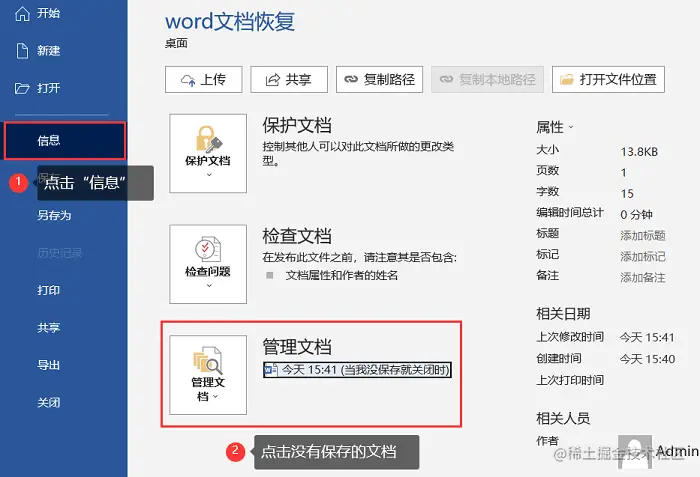Select the 信息 tab in sidebar
700x477 pixels.
(x=65, y=141)
